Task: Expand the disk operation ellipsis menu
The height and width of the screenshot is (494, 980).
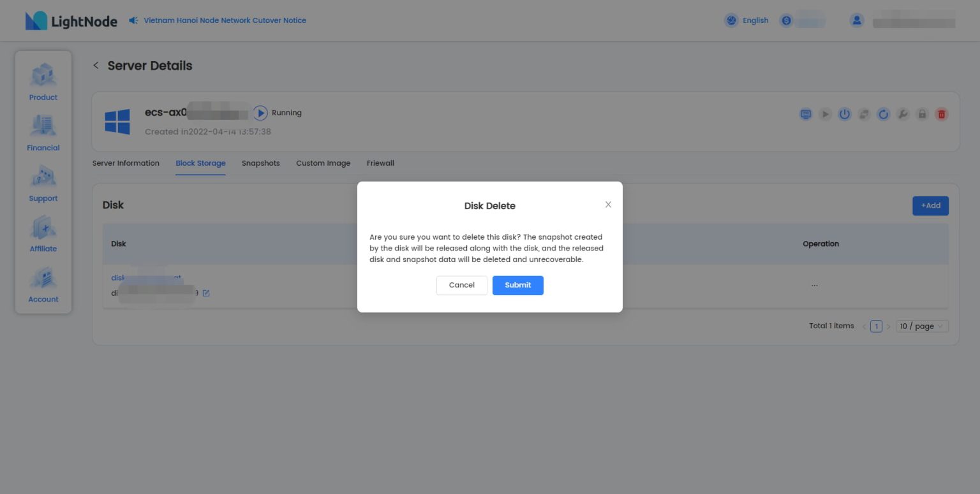Action: (814, 286)
